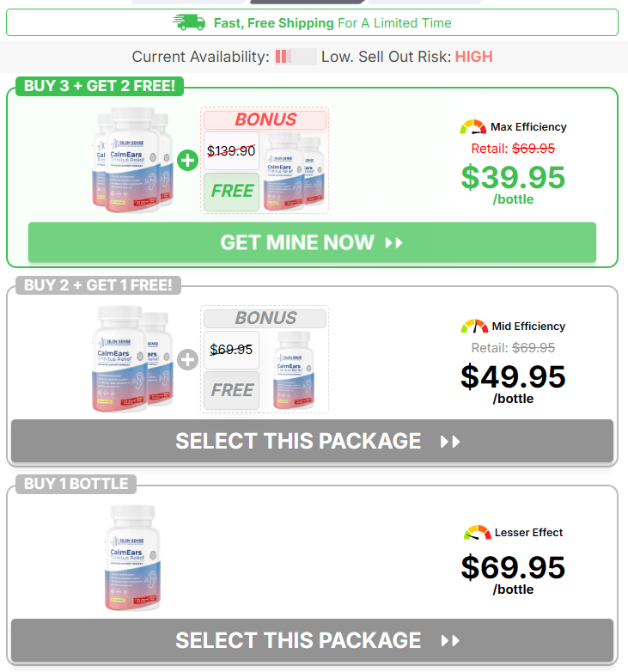Screen dimensions: 628x672
Task: Click the single CalmEars bottle image
Action: pos(132,558)
